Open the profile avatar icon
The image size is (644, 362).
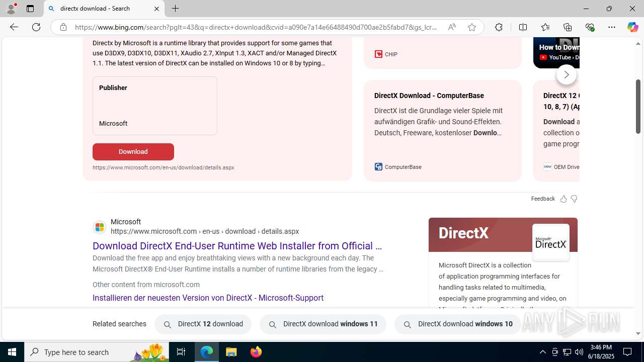11,9
